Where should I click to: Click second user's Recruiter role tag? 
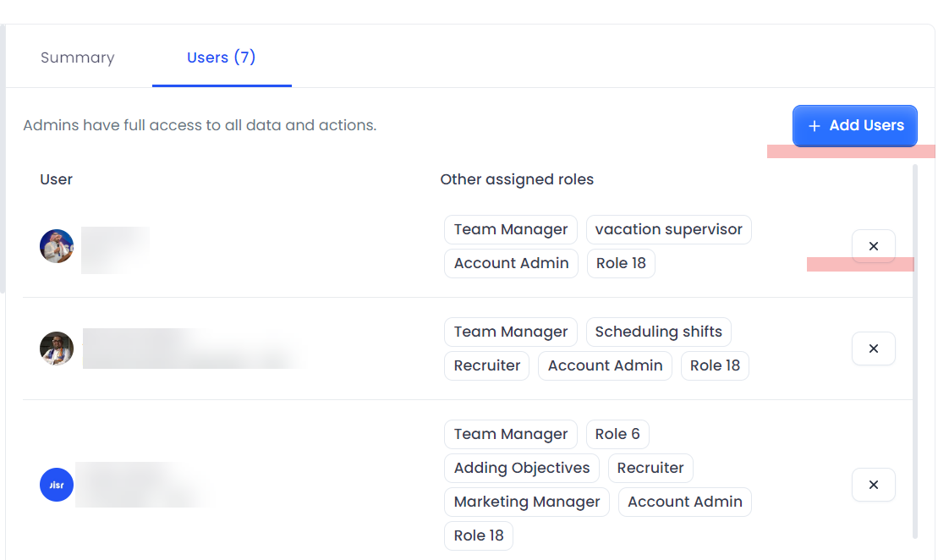(x=486, y=365)
